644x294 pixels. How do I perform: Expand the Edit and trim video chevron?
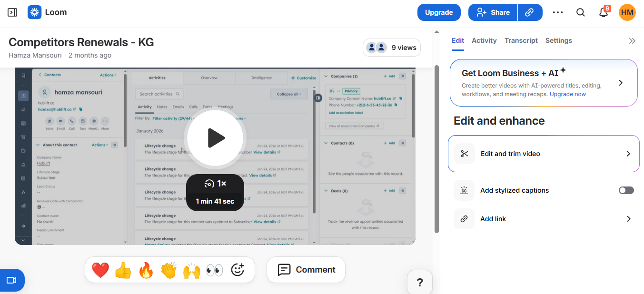coord(628,154)
